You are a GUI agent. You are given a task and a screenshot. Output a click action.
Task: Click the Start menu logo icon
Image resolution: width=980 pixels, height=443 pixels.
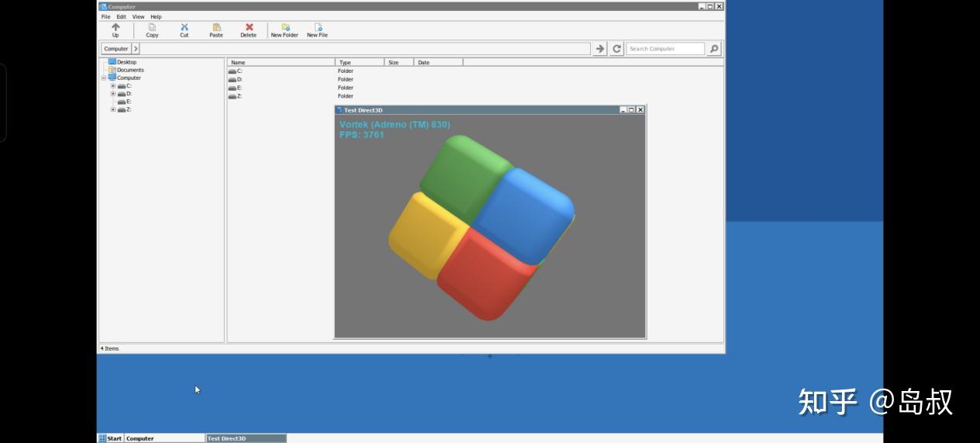102,438
